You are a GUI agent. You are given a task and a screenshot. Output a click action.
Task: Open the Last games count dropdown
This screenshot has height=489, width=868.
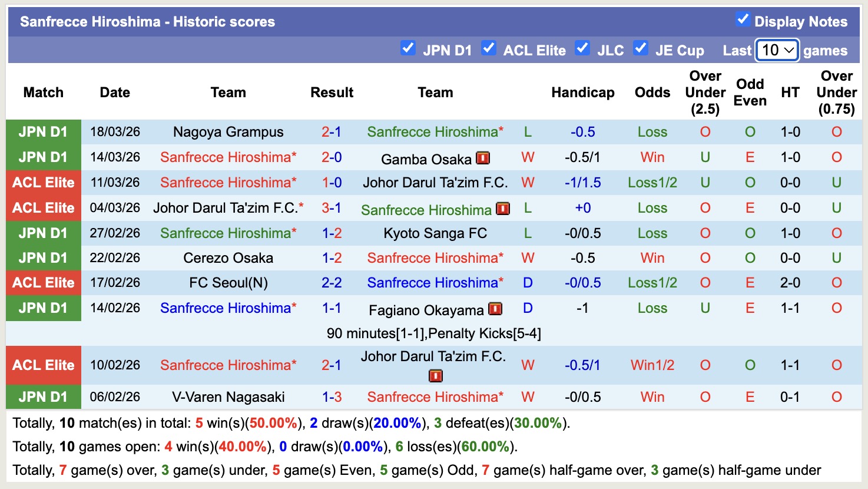(x=776, y=51)
